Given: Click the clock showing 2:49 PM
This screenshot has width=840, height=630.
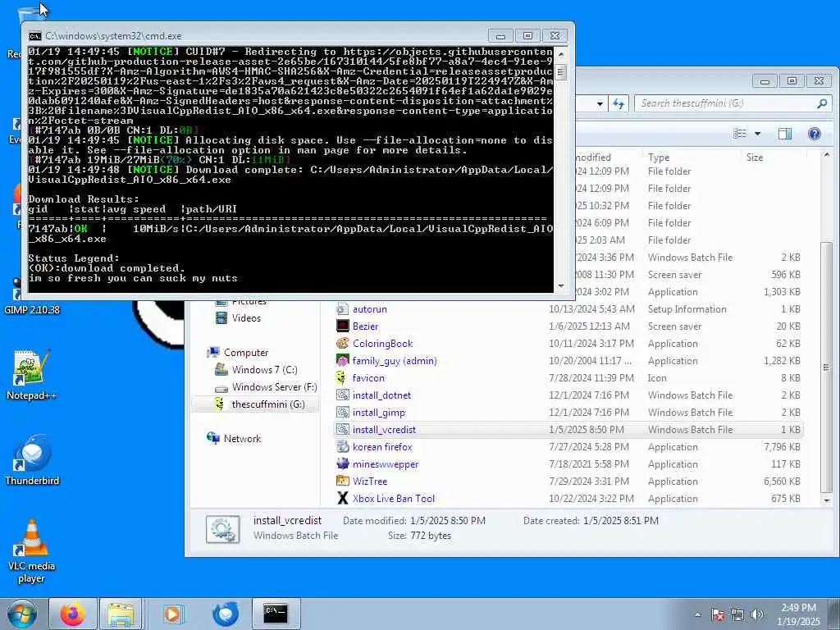Looking at the screenshot, I should tap(798, 608).
